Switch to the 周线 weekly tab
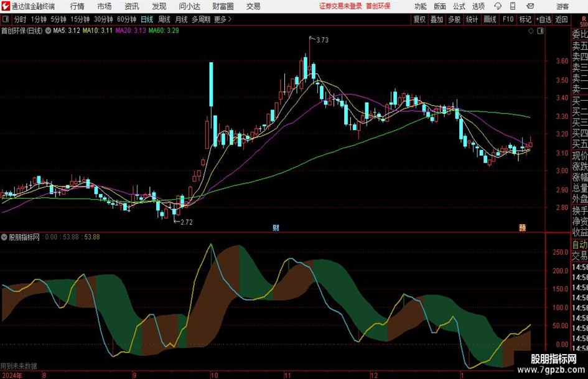This screenshot has width=588, height=379. pos(164,19)
